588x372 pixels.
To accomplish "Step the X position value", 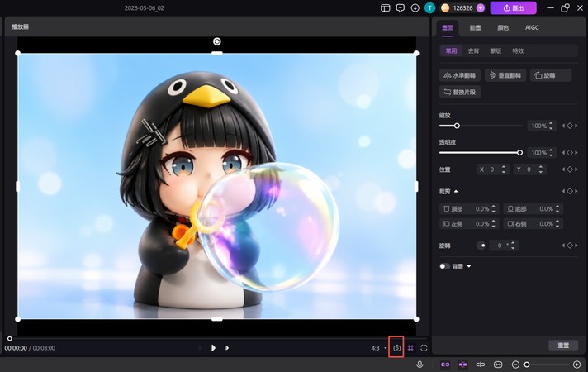I will 504,169.
